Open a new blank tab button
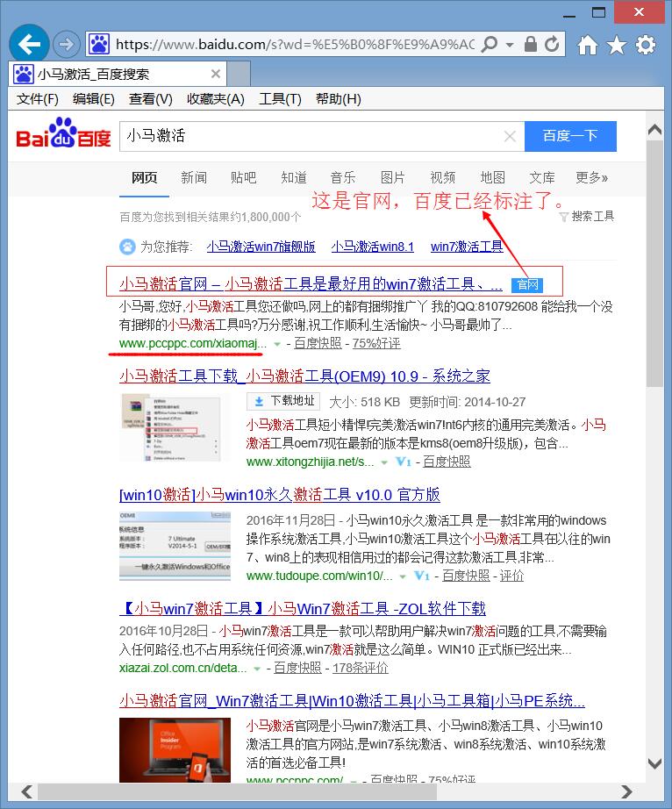Viewport: 672px width, 809px height. (239, 74)
